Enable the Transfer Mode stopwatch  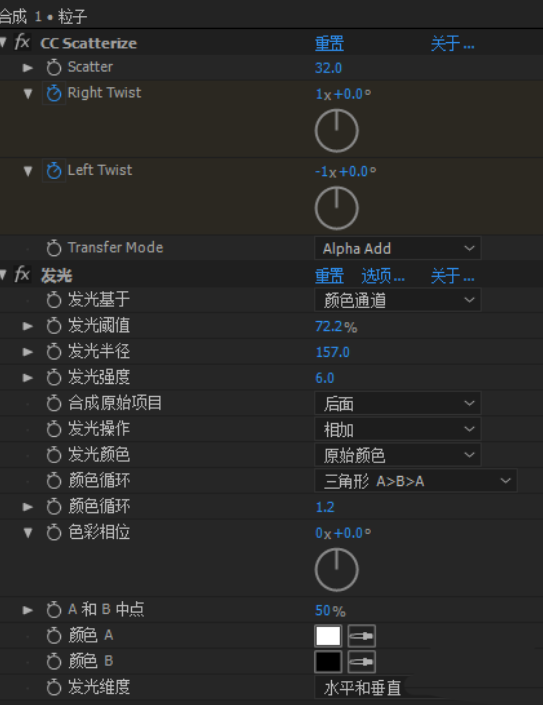pyautogui.click(x=54, y=248)
